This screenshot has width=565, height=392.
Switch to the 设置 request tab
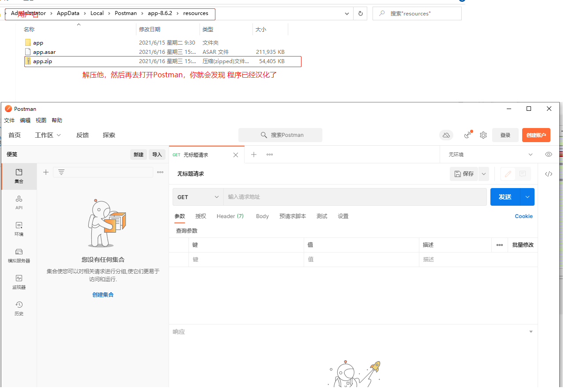coord(343,216)
